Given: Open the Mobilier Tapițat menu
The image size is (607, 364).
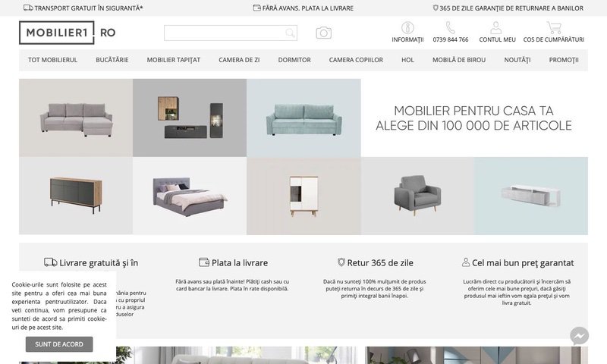Looking at the screenshot, I should [x=174, y=60].
